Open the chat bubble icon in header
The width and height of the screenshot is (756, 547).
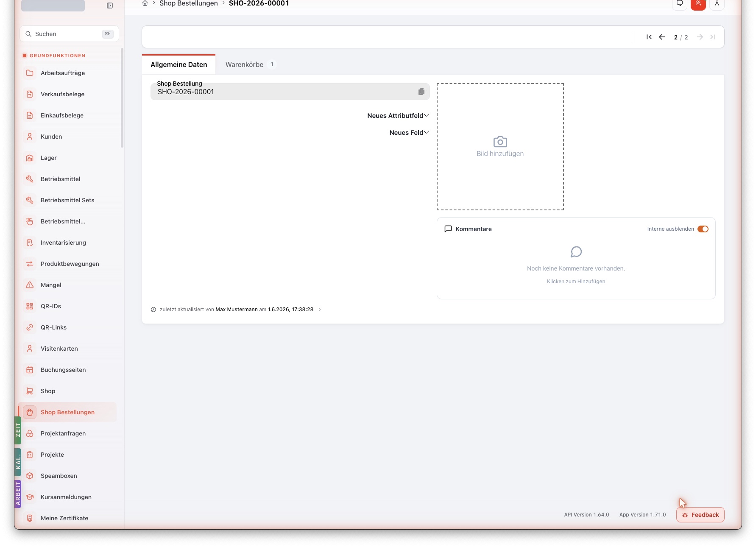click(x=680, y=4)
